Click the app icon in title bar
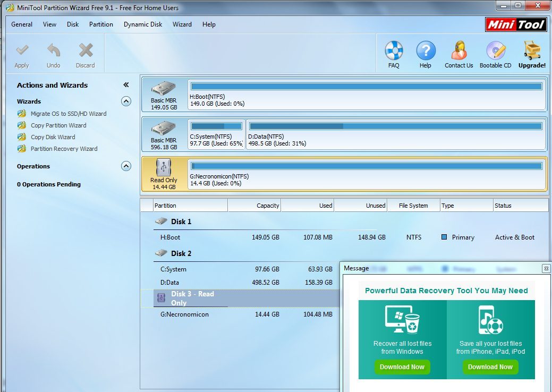The height and width of the screenshot is (392, 552). click(10, 7)
